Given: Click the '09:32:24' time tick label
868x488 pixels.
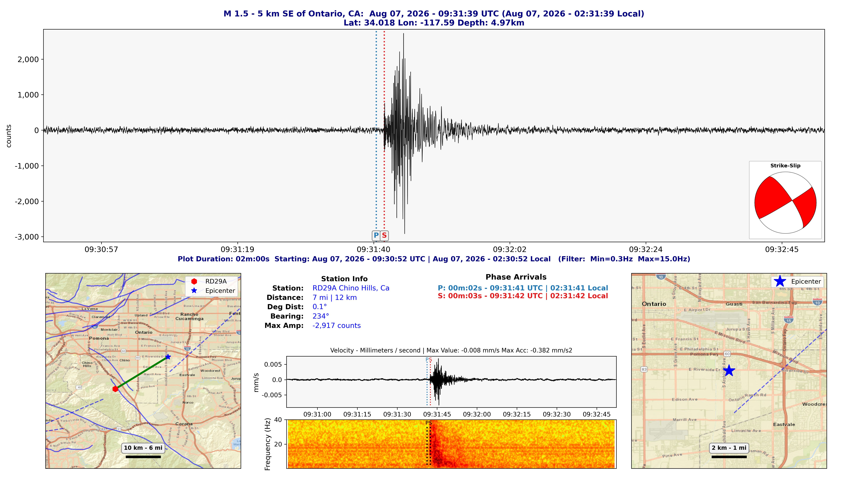Looking at the screenshot, I should click(646, 250).
